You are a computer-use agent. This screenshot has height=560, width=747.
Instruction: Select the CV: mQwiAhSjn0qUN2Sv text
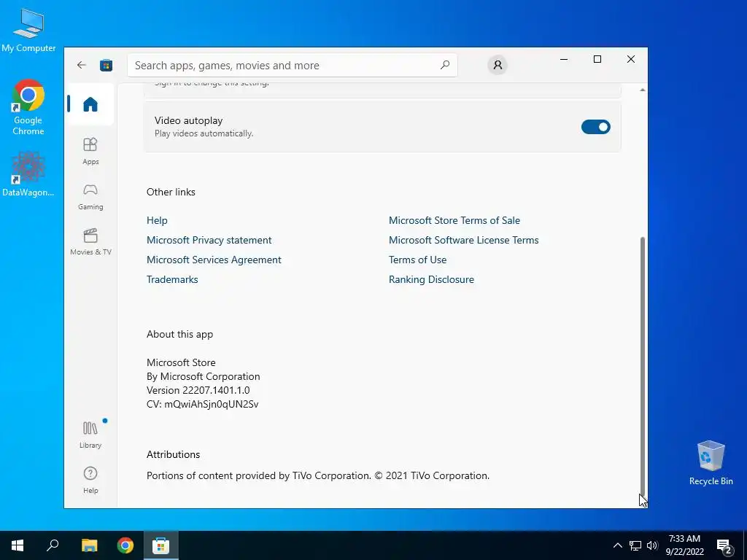(203, 404)
